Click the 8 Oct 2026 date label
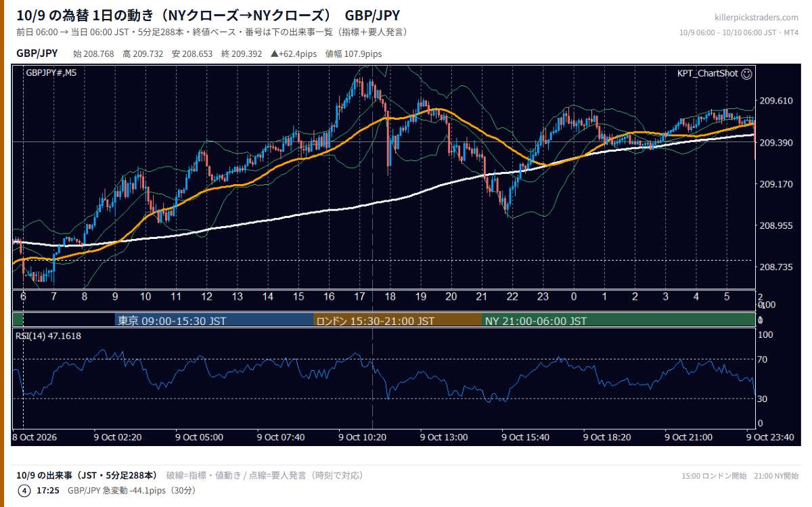This screenshot has height=507, width=812. click(x=35, y=437)
